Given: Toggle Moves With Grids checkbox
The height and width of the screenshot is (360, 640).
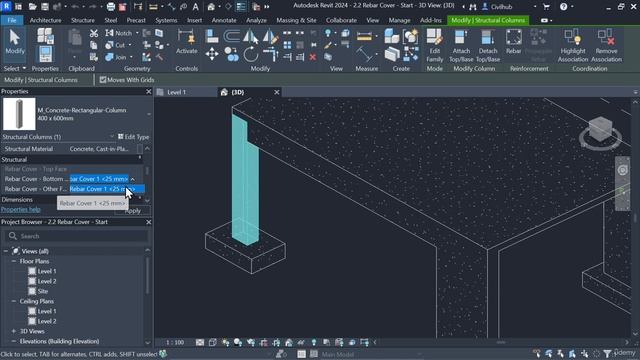Looking at the screenshot, I should click(103, 80).
